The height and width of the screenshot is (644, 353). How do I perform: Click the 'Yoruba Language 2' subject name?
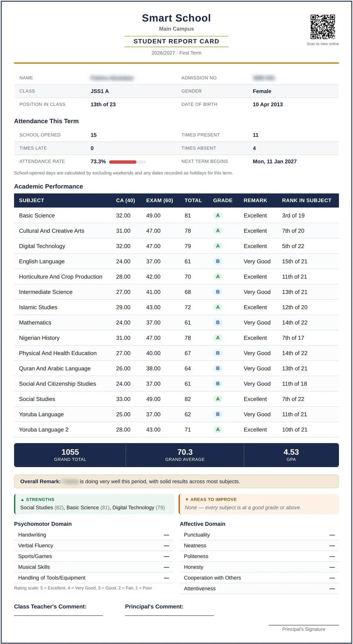44,430
